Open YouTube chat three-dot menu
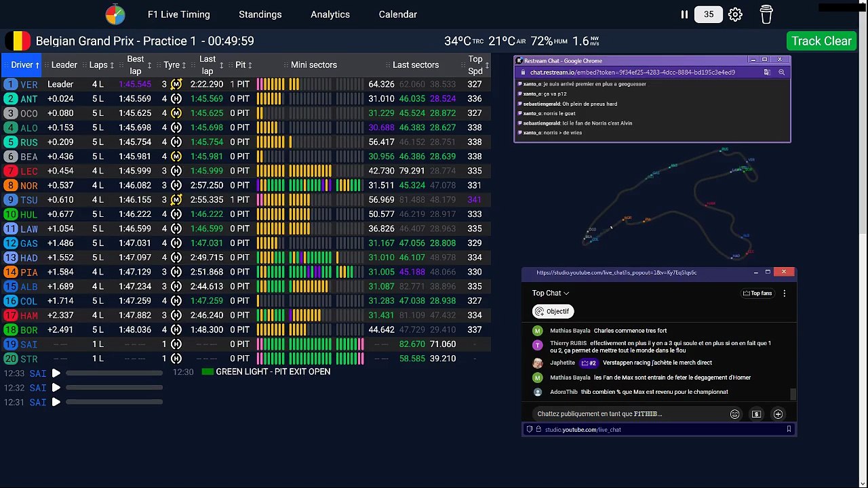This screenshot has width=868, height=488. (785, 293)
